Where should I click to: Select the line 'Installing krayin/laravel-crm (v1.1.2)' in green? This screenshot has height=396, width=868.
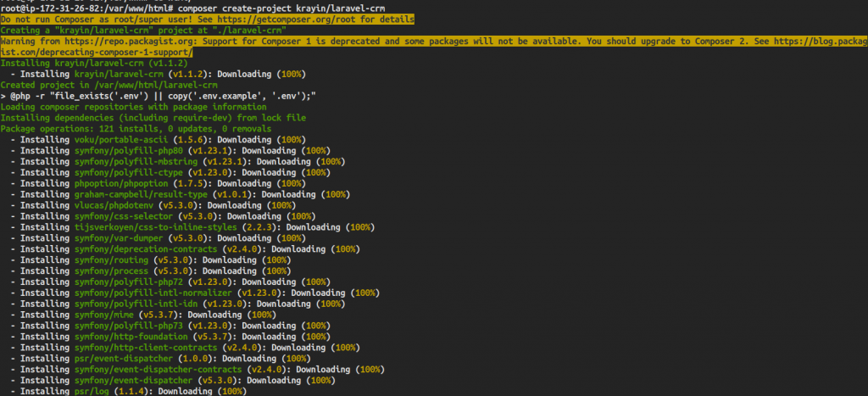click(x=94, y=63)
